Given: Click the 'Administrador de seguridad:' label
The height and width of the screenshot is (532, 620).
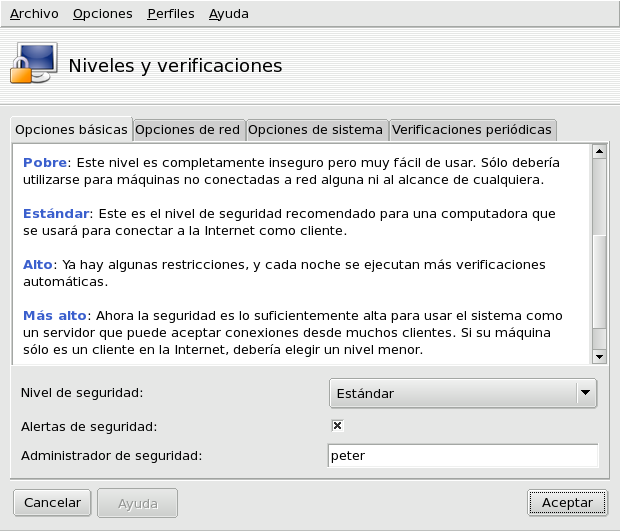Looking at the screenshot, I should [x=112, y=456].
